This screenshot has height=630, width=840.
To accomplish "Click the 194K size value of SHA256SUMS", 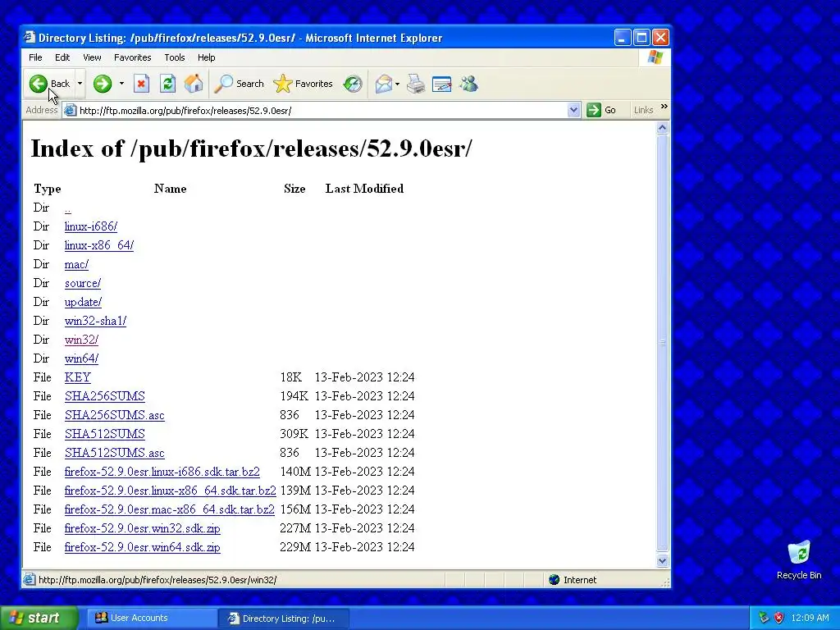I will [x=294, y=396].
